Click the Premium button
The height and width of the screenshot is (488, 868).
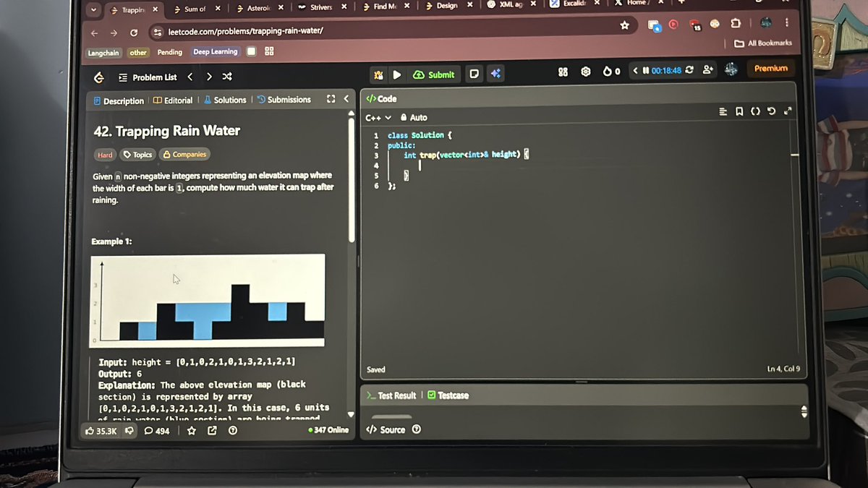[x=770, y=68]
